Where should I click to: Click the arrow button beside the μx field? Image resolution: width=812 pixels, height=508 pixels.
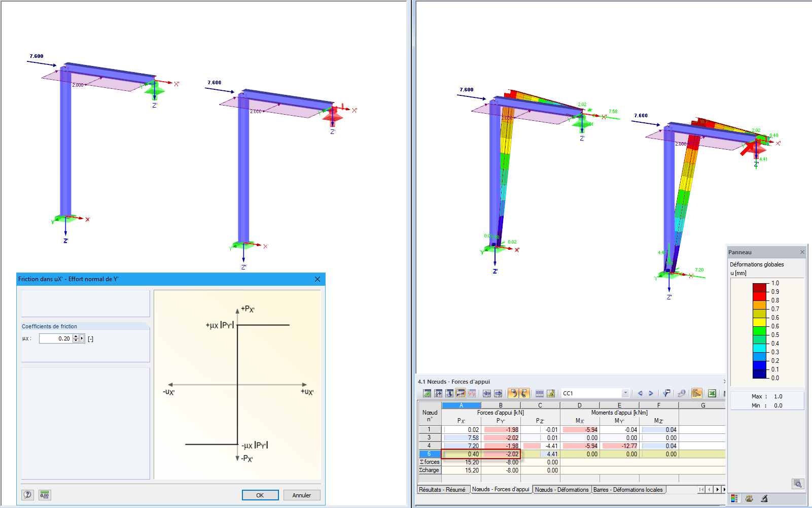pyautogui.click(x=83, y=338)
